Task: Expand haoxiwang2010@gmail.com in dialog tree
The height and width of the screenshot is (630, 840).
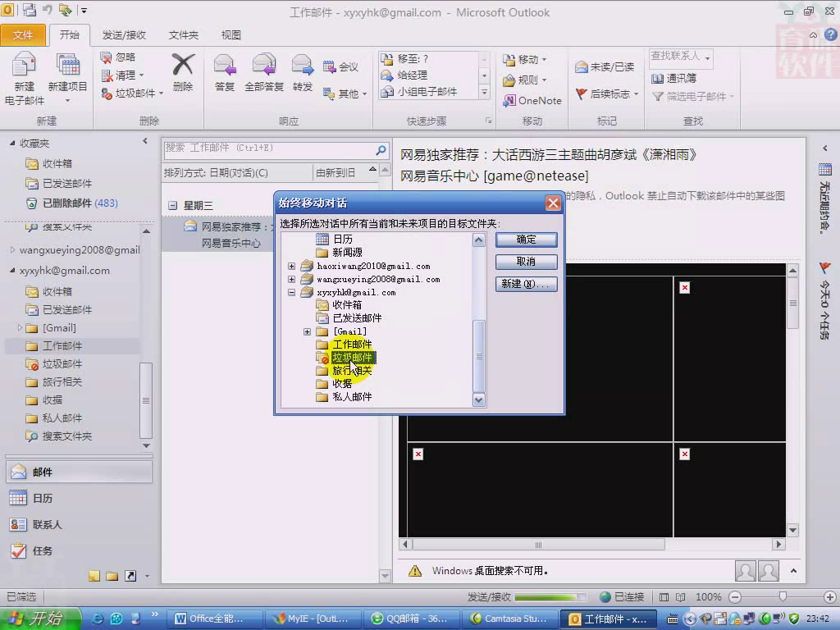Action: 291,266
